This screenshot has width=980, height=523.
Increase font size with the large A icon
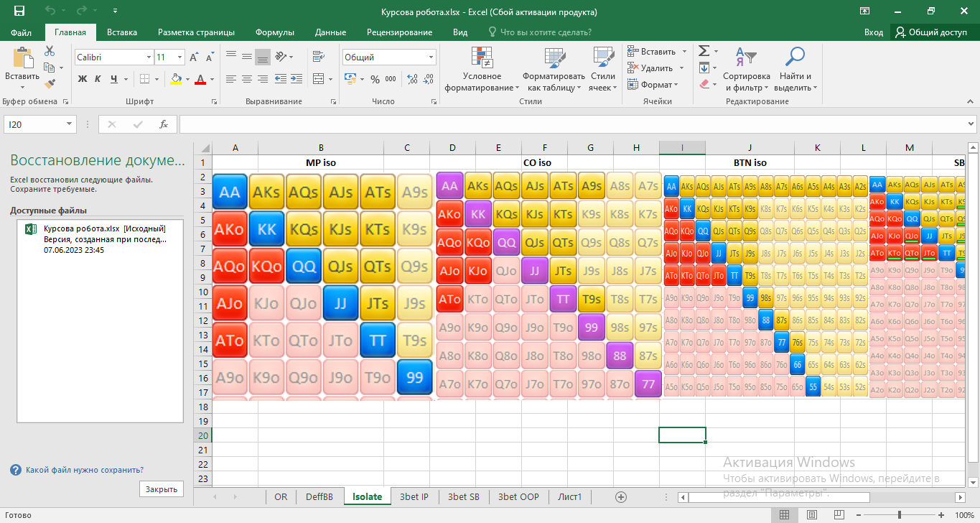pyautogui.click(x=194, y=57)
